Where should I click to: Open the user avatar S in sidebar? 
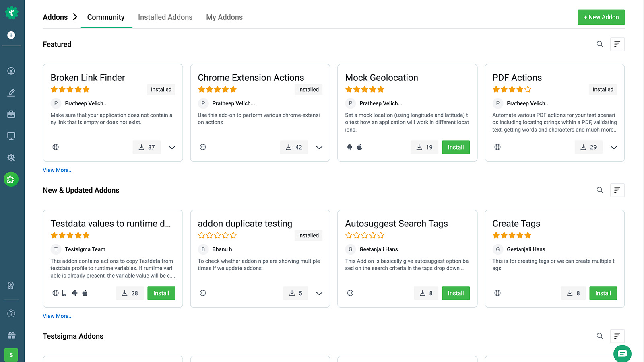11,355
